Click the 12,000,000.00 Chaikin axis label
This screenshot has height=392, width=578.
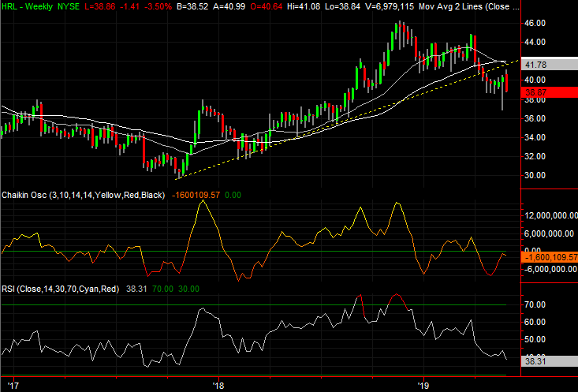(550, 215)
